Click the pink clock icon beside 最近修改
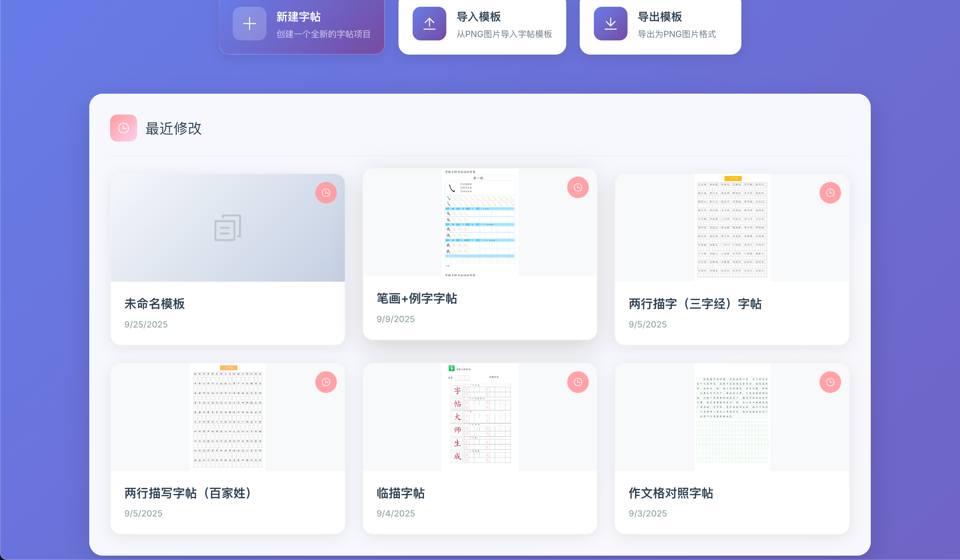Viewport: 960px width, 560px height. (123, 128)
